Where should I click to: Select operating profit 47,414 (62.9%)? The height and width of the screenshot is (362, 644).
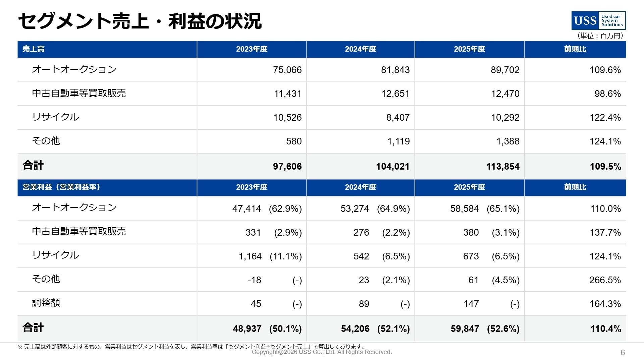(267, 208)
